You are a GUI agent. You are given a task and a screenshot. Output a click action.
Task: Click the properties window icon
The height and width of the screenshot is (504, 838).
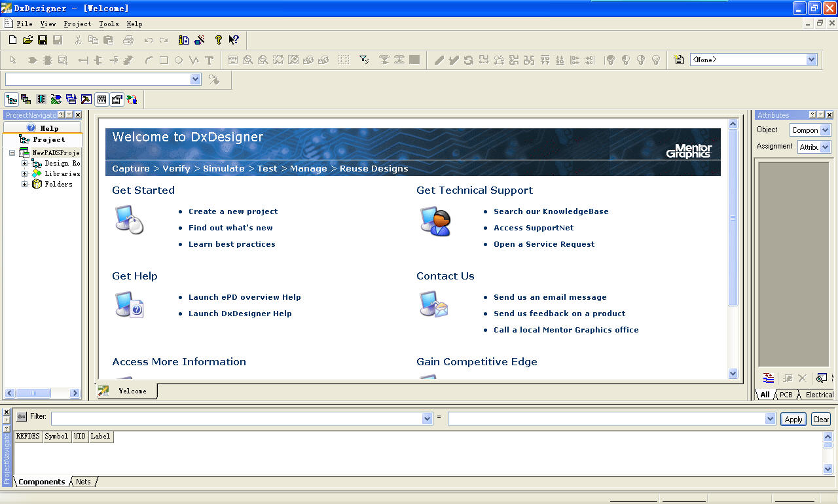pos(117,99)
